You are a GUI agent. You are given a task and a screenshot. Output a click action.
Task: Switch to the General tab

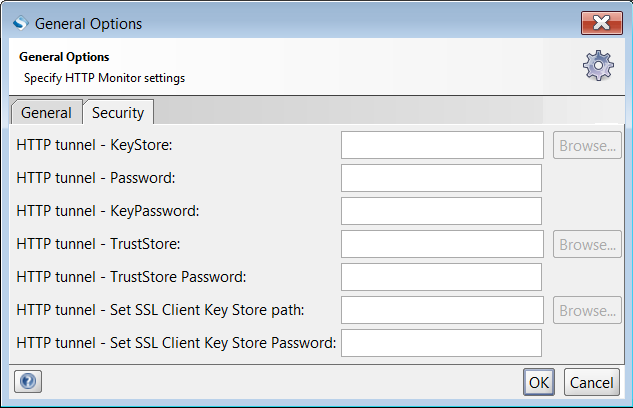pyautogui.click(x=46, y=113)
